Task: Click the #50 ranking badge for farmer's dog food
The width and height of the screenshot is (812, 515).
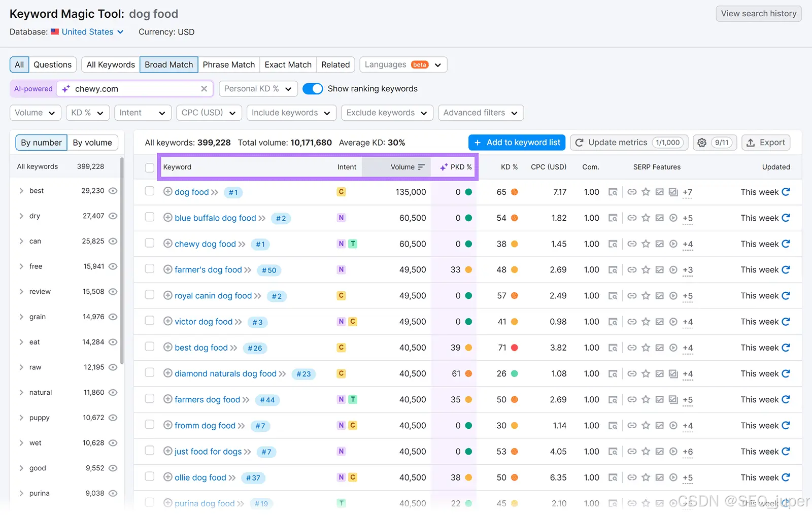Action: click(x=269, y=270)
